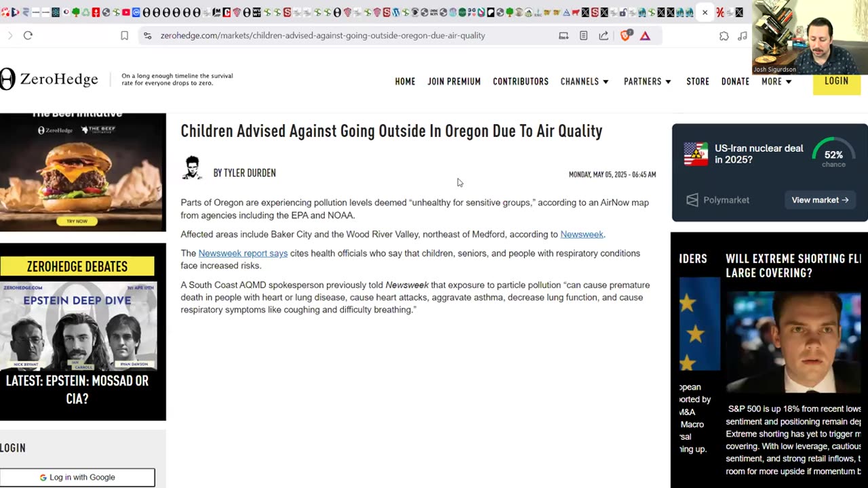Click Log in with Google button
Image resolution: width=868 pixels, height=488 pixels.
click(x=77, y=477)
